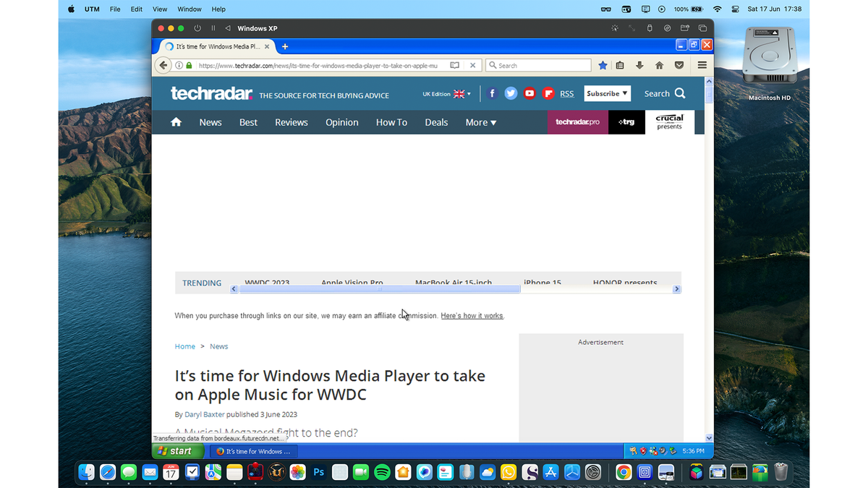Go to Firefox home page via home icon
The height and width of the screenshot is (488, 868).
point(659,65)
